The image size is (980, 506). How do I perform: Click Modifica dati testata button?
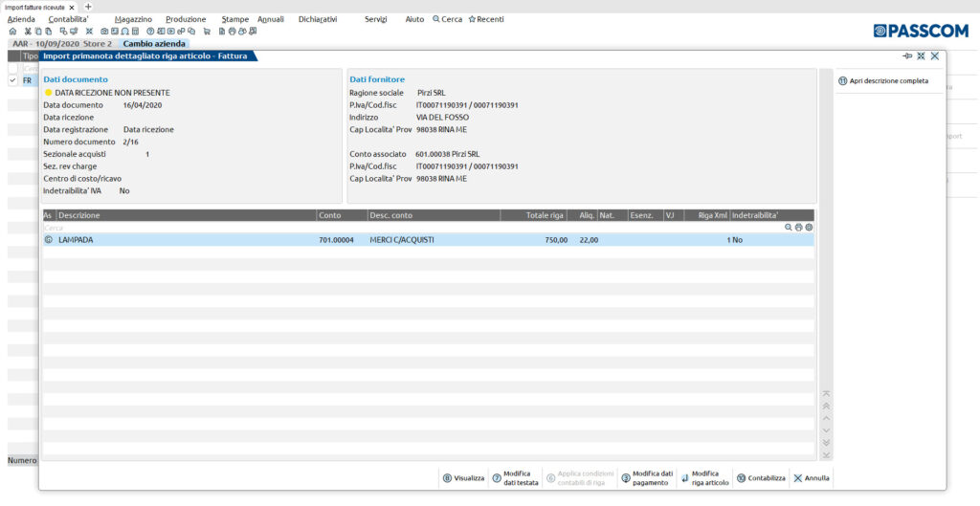pyautogui.click(x=515, y=478)
